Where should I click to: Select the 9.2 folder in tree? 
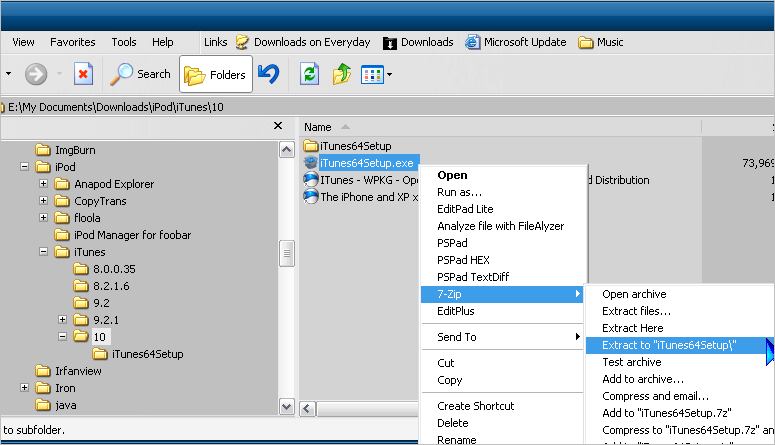click(91, 303)
